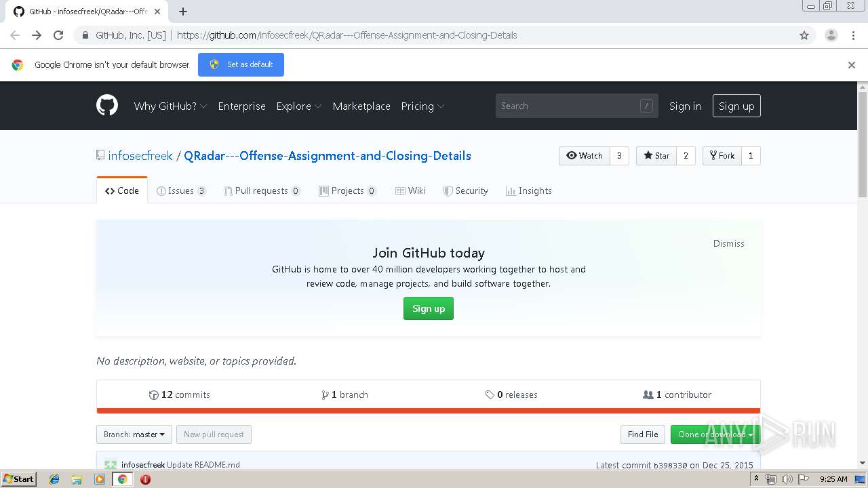Screen dimensions: 868x488
Task: Click browser forward arrow
Action: click(37, 35)
